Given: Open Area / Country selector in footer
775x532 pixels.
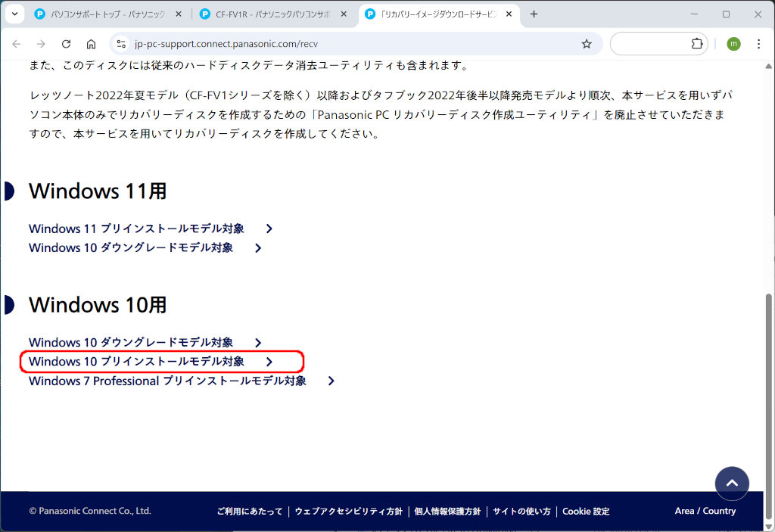Looking at the screenshot, I should pos(705,511).
